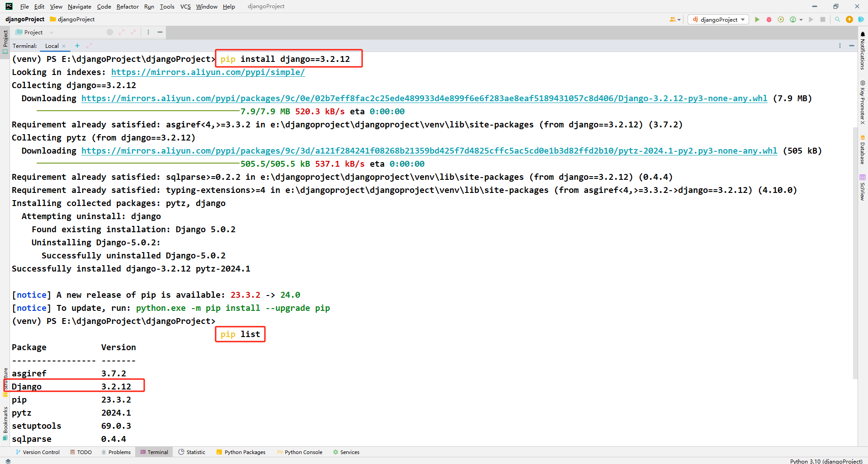Screen dimensions: 868x464
Task: Open the Python Console tool tab
Action: point(300,452)
